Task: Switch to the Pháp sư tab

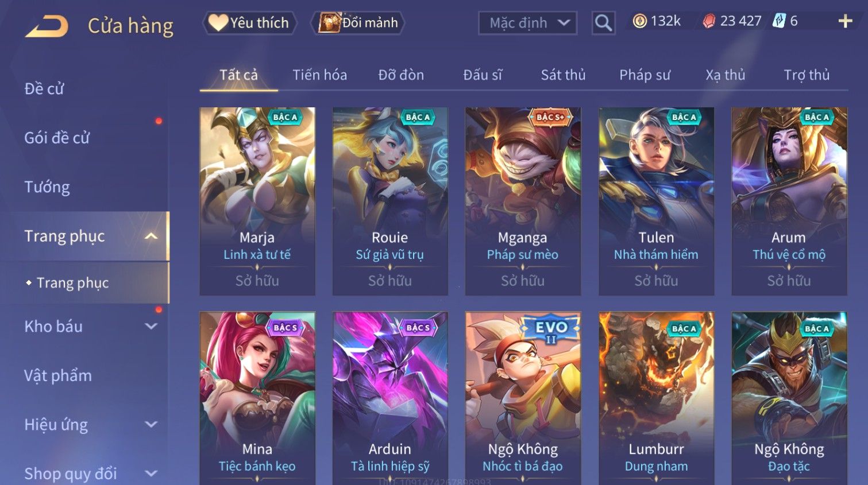Action: click(645, 75)
